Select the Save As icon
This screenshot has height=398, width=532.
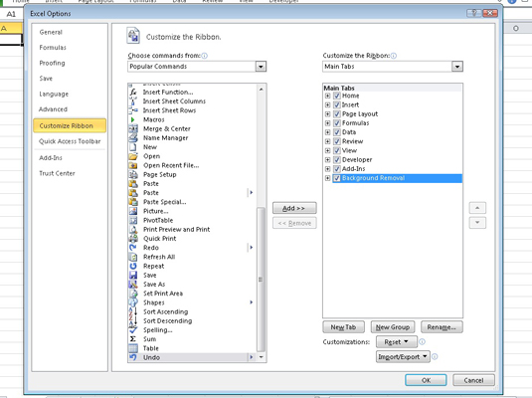point(133,285)
